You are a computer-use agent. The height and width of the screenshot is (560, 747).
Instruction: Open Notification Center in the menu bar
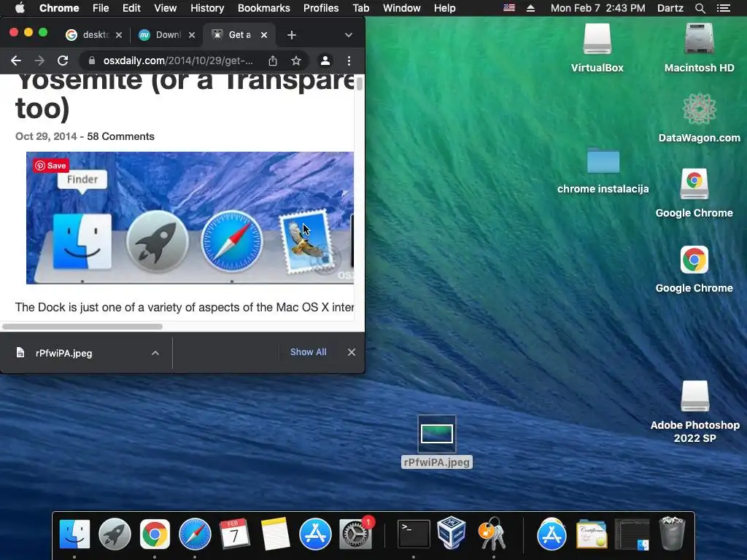click(723, 8)
